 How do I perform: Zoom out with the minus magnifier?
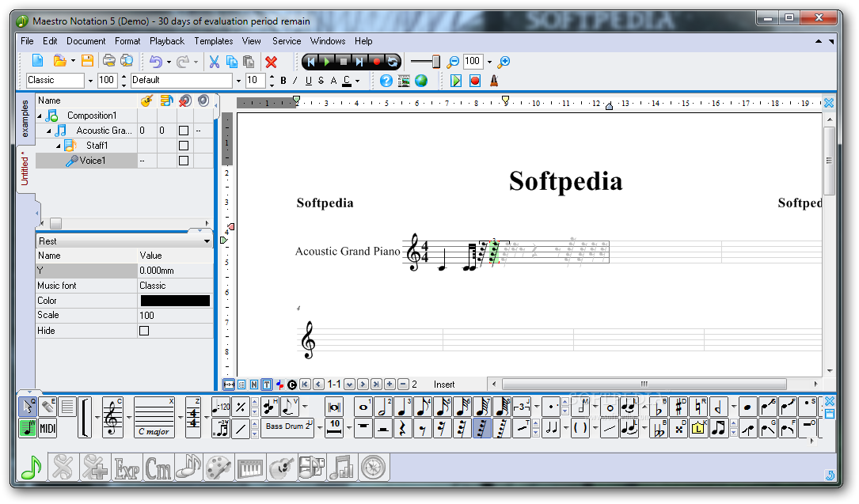(x=453, y=62)
